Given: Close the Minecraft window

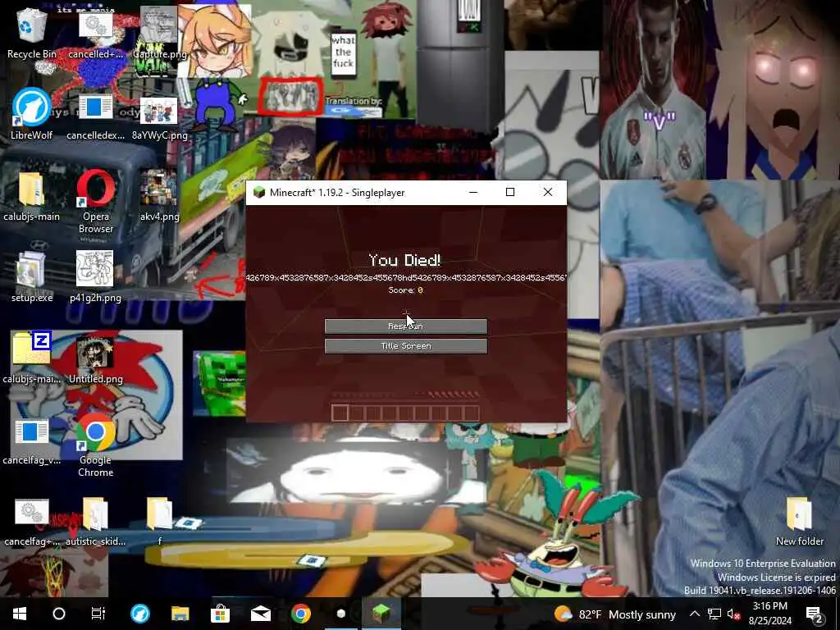Looking at the screenshot, I should (547, 192).
